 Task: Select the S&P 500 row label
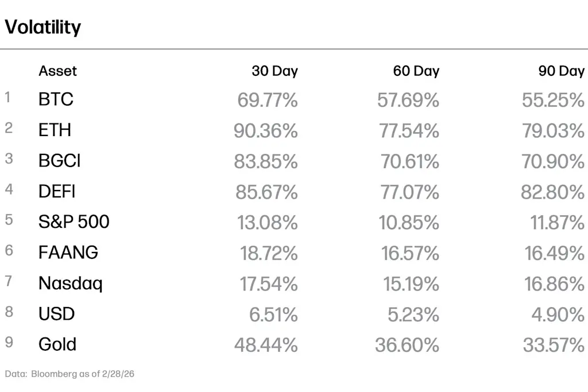74,222
